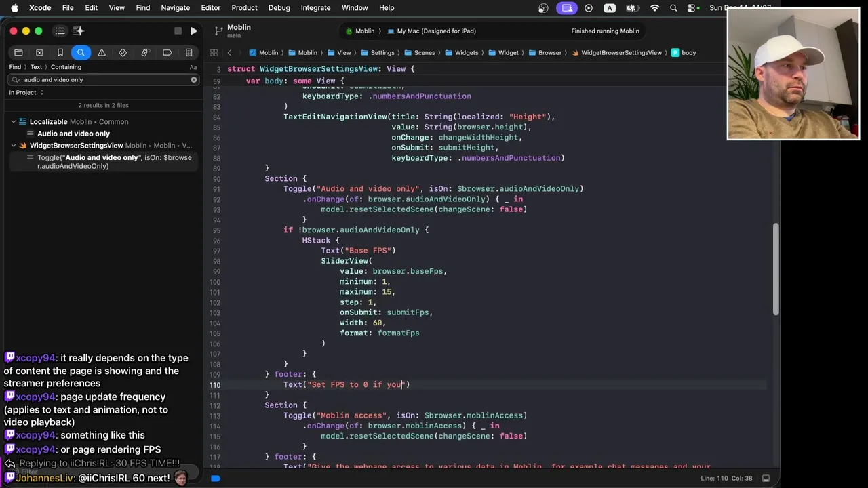The height and width of the screenshot is (488, 868).
Task: Click the WidgetBrowserSettingsView file breadcrumb
Action: [x=616, y=52]
